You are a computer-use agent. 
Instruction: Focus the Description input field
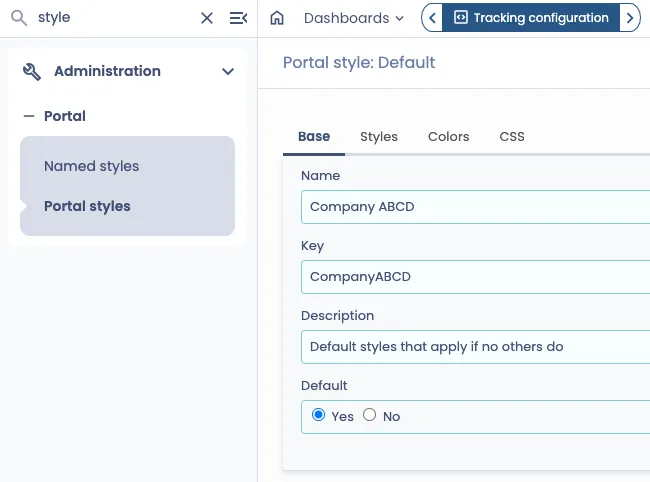[475, 347]
